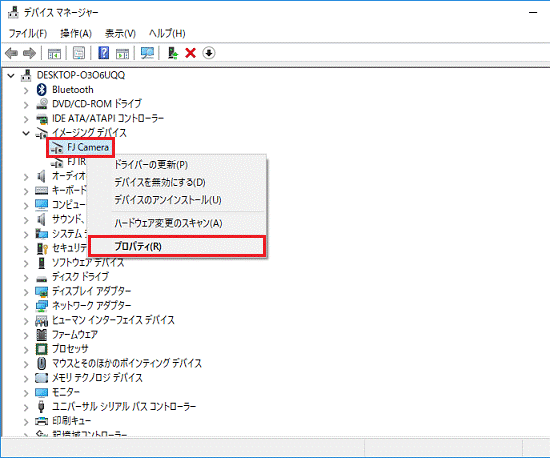Image resolution: width=550 pixels, height=458 pixels.
Task: Click the disable device down-arrow icon
Action: click(209, 53)
